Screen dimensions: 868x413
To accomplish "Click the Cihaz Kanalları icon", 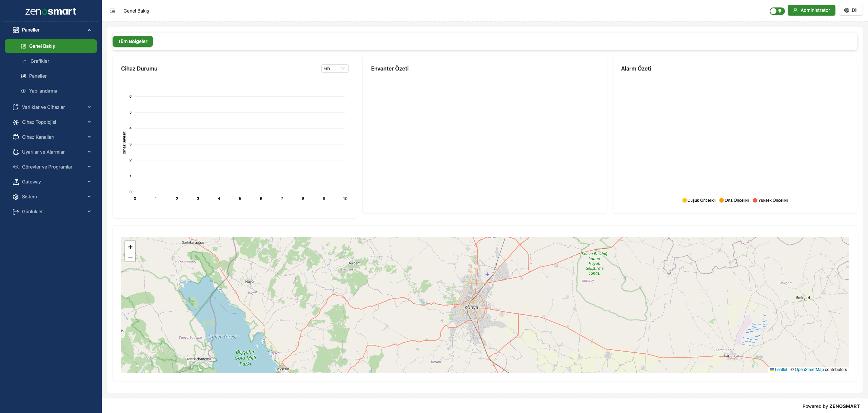I will point(16,137).
